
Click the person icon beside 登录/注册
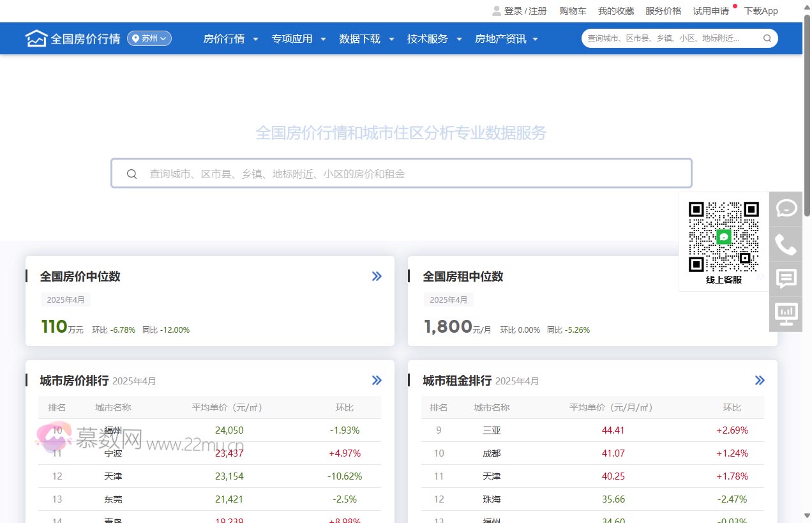coord(496,10)
